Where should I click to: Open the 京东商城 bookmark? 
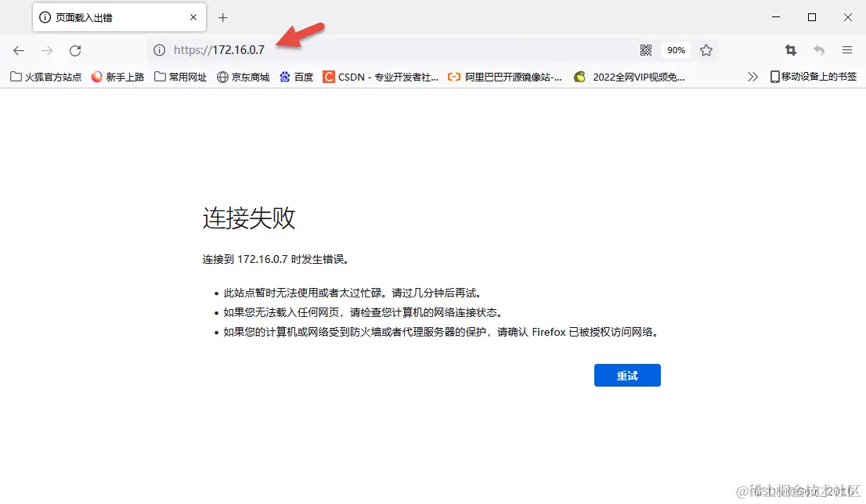pos(242,76)
